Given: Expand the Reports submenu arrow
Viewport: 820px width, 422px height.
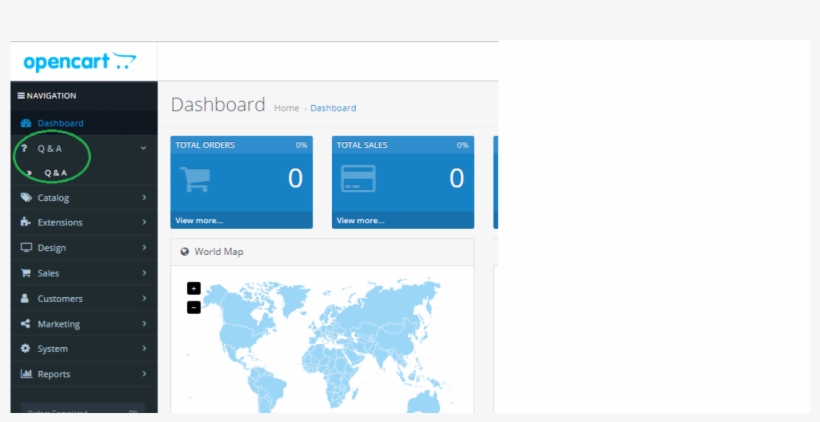Looking at the screenshot, I should [144, 374].
